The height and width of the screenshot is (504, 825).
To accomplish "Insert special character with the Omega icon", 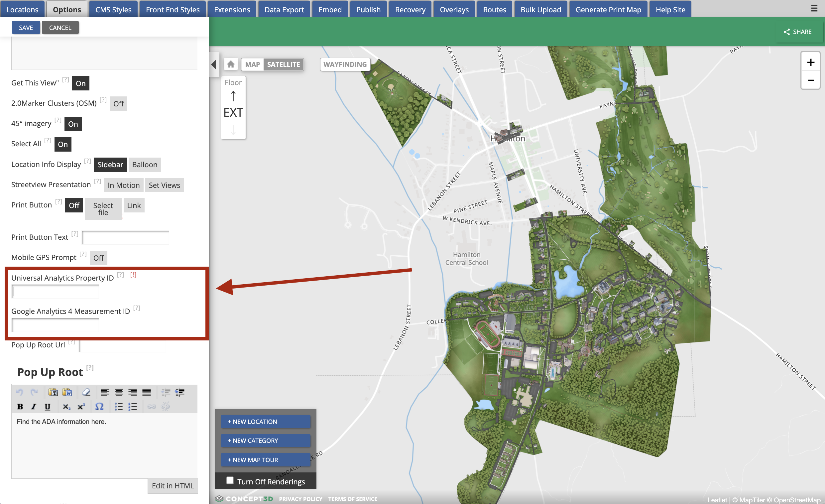I will 99,407.
